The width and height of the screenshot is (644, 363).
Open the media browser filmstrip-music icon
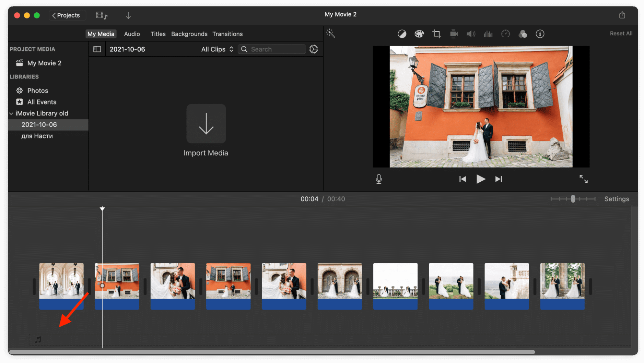(102, 15)
